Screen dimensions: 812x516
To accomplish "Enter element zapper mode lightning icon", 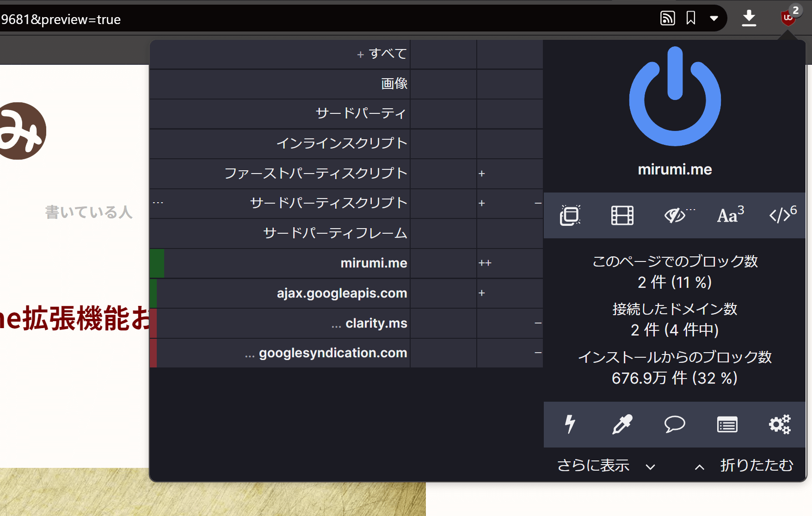I will [570, 424].
